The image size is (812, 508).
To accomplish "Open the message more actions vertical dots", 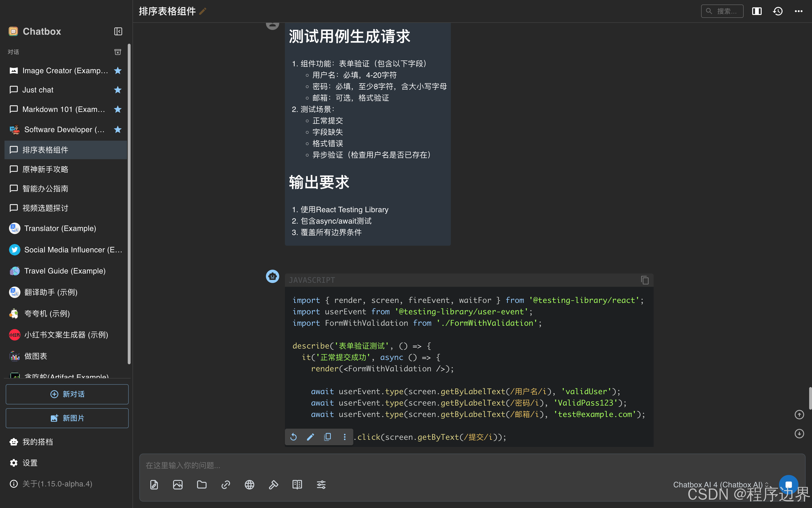I will pyautogui.click(x=345, y=437).
